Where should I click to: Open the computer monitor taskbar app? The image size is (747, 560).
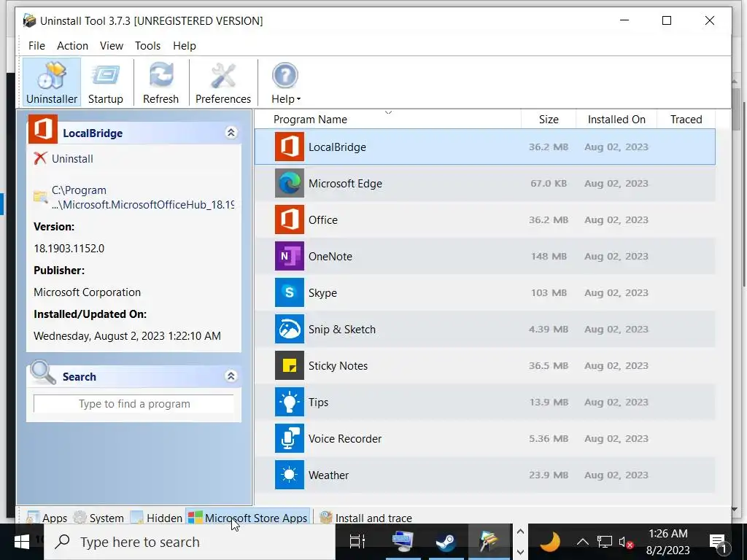coord(403,542)
